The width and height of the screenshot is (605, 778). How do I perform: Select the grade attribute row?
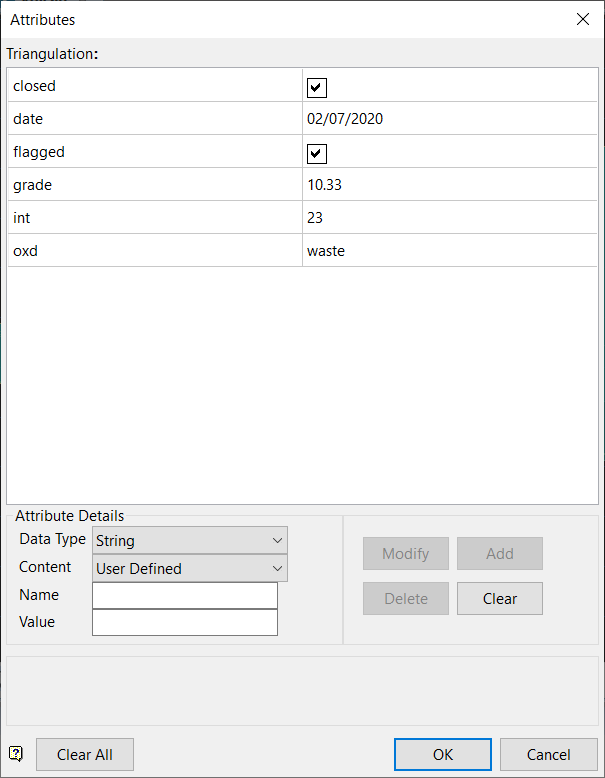pyautogui.click(x=155, y=185)
